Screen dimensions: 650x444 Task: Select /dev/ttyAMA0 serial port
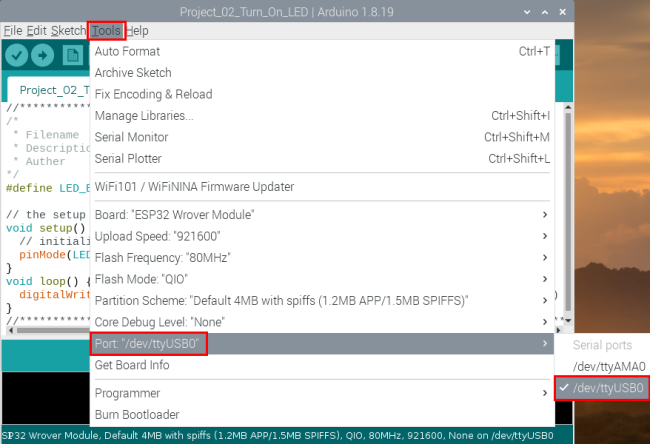pos(602,366)
